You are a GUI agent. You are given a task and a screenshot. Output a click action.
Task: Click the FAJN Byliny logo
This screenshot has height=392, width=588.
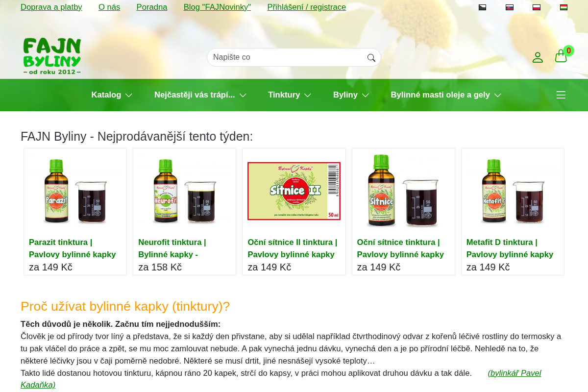(x=52, y=56)
